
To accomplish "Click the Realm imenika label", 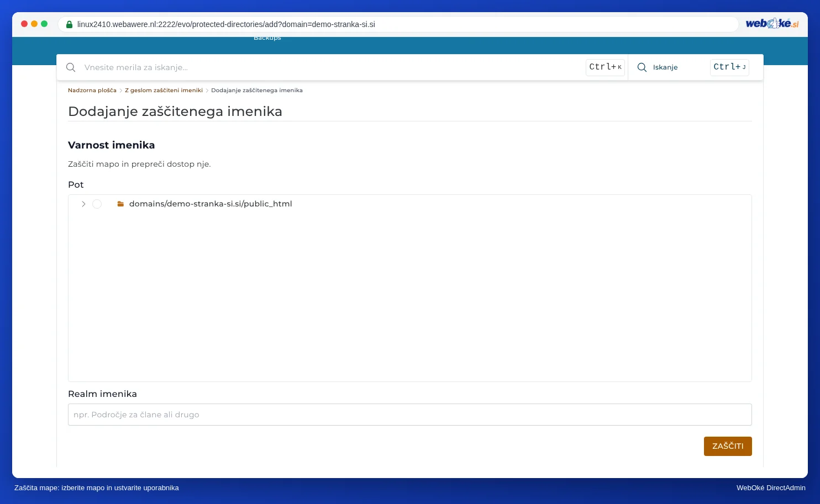I will click(x=102, y=394).
